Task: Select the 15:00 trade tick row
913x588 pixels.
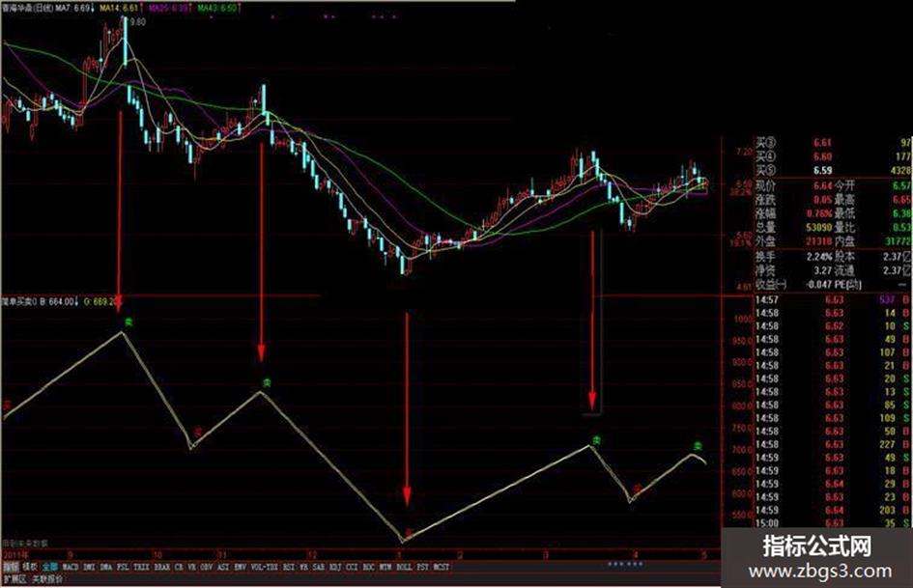Action: pyautogui.click(x=833, y=523)
